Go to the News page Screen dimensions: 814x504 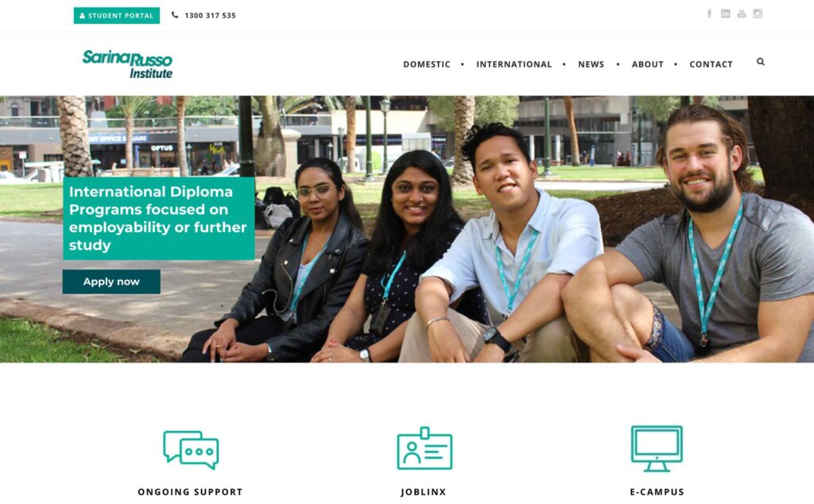(591, 64)
